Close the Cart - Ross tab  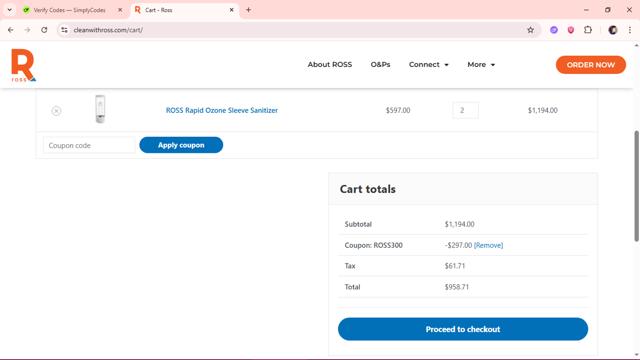click(x=231, y=10)
